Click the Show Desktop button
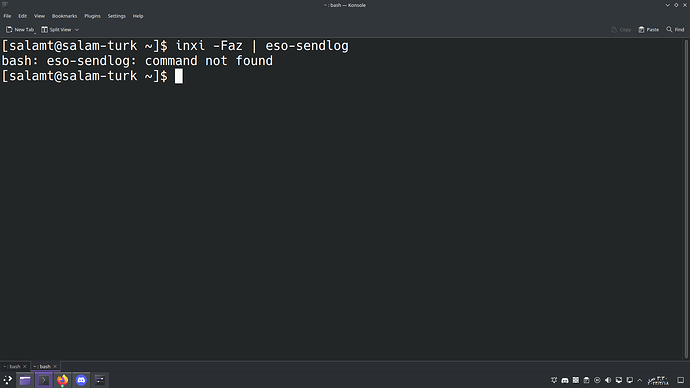This screenshot has width=690, height=388. [x=681, y=380]
